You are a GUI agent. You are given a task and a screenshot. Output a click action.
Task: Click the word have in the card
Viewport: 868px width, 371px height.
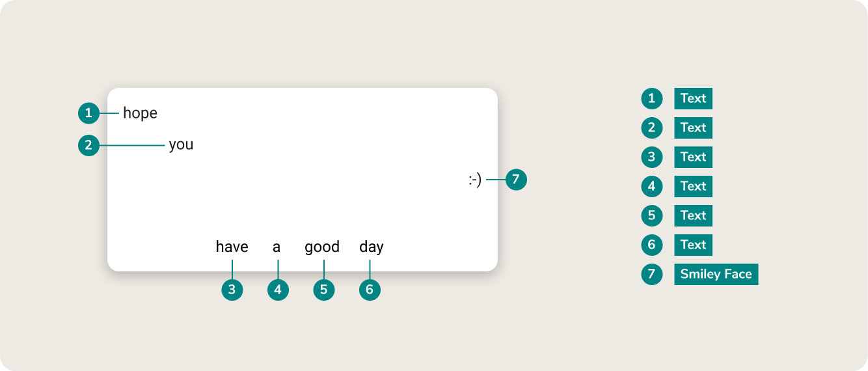pos(232,247)
